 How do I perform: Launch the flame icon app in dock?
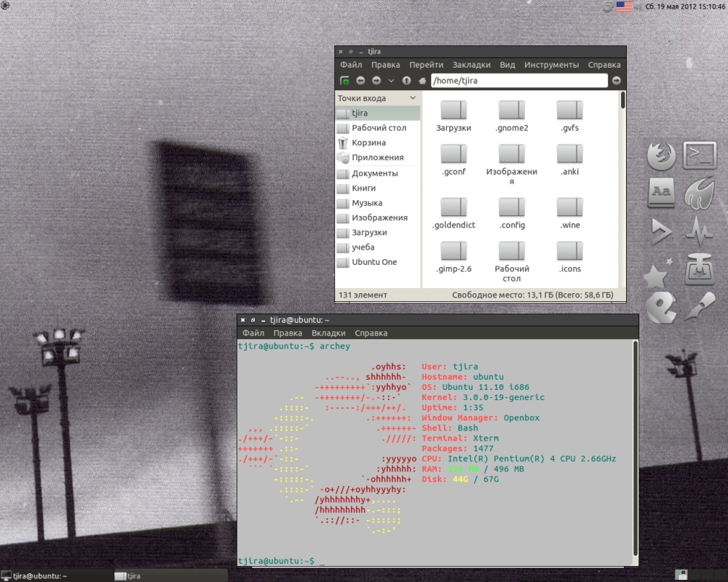[699, 193]
